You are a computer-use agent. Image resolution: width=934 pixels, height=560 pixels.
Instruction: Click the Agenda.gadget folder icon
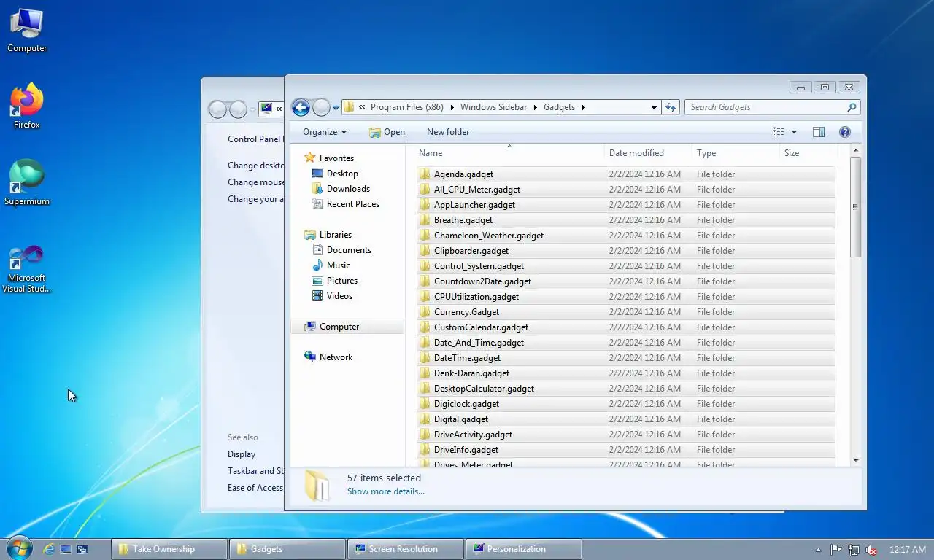coord(425,174)
